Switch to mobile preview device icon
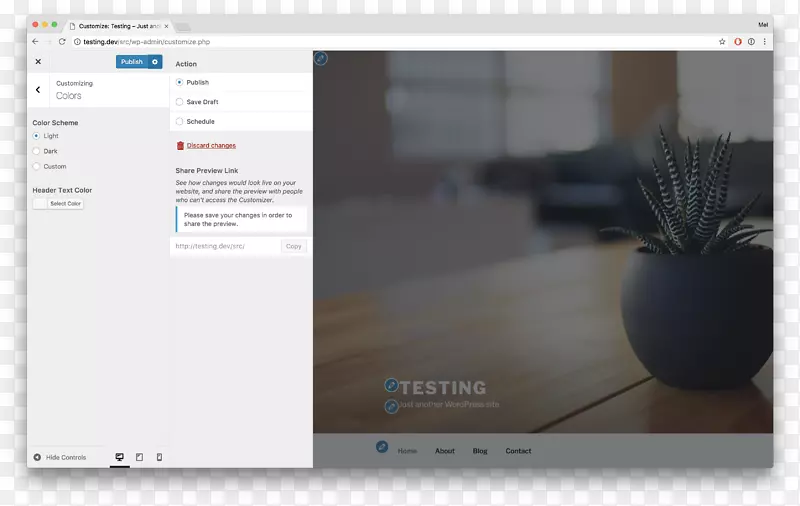This screenshot has height=506, width=800. click(159, 457)
